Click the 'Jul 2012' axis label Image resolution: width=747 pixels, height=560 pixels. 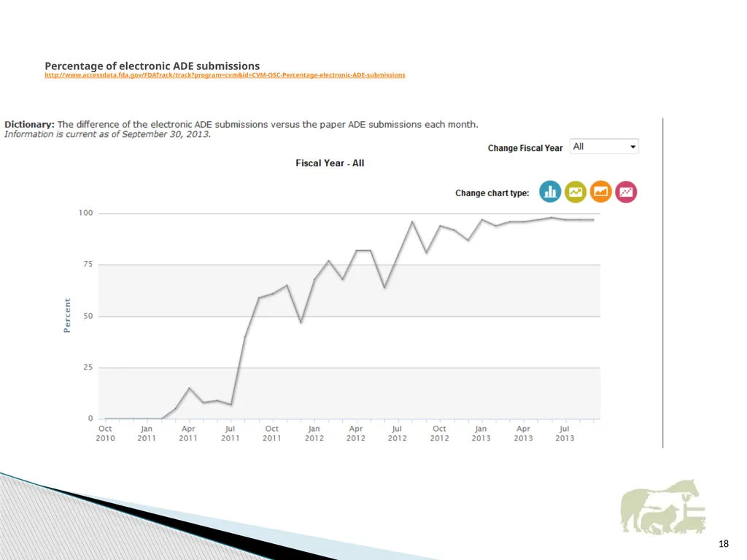click(x=398, y=433)
